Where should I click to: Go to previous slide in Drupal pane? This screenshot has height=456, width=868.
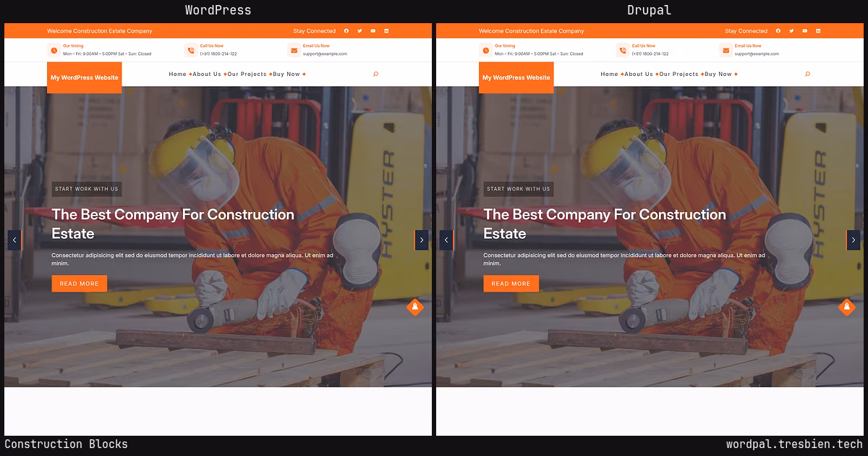[x=446, y=240]
